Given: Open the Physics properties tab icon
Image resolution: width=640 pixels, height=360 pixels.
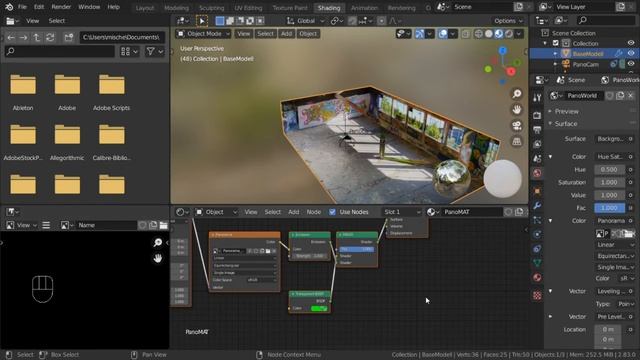Looking at the screenshot, I should pos(537,234).
